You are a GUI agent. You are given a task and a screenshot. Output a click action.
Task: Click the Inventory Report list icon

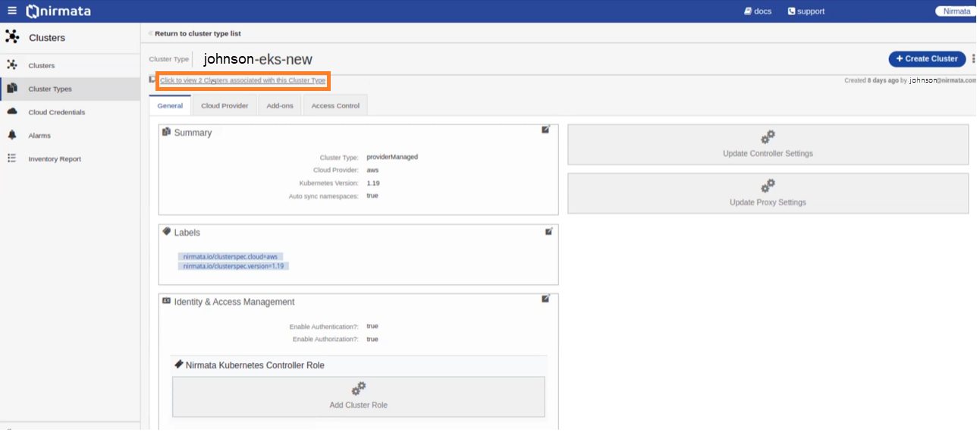point(12,158)
